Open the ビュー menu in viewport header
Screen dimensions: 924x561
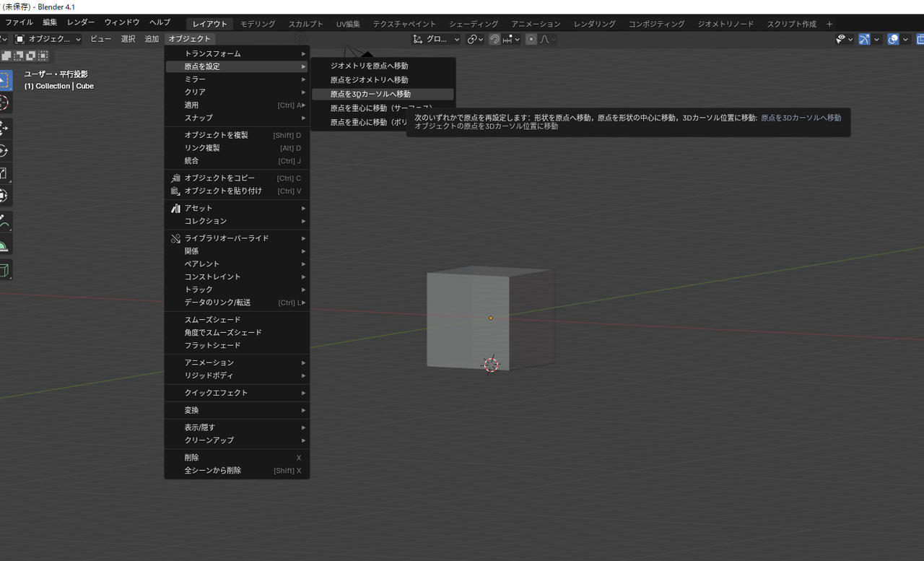click(101, 39)
